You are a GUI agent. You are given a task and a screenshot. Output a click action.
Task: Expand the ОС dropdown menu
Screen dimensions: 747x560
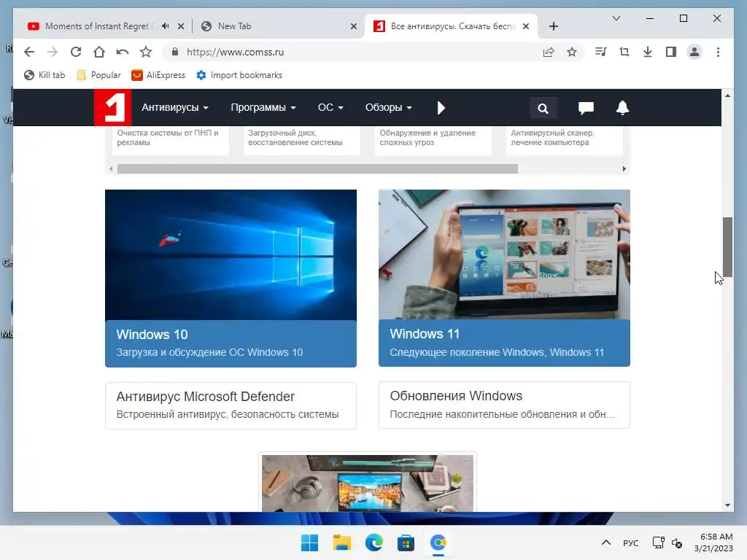pyautogui.click(x=330, y=107)
